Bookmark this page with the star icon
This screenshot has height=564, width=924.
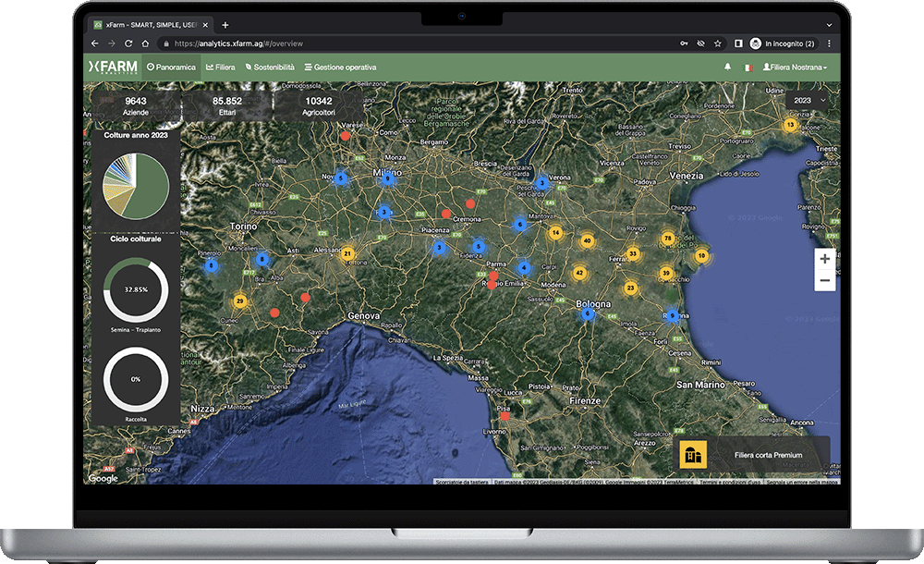(717, 43)
